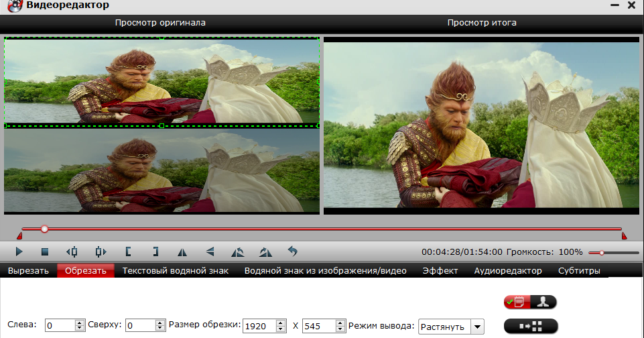Click the black button with the grid arrow icon
Screen dimensions: 644x338
click(x=531, y=327)
